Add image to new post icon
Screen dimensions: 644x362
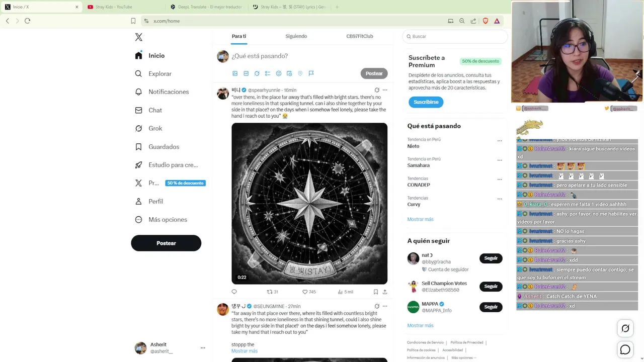(x=235, y=73)
